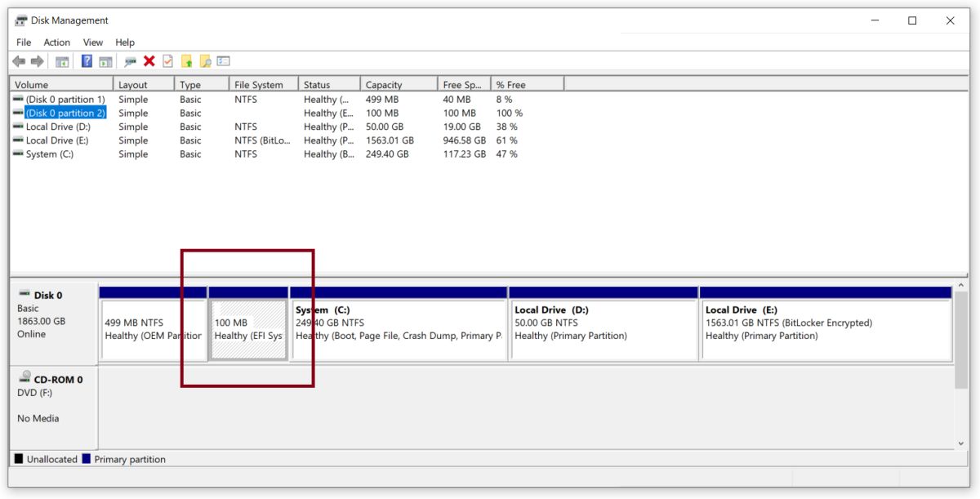Click the Back arrow in the toolbar
The image size is (980, 499).
(x=19, y=61)
